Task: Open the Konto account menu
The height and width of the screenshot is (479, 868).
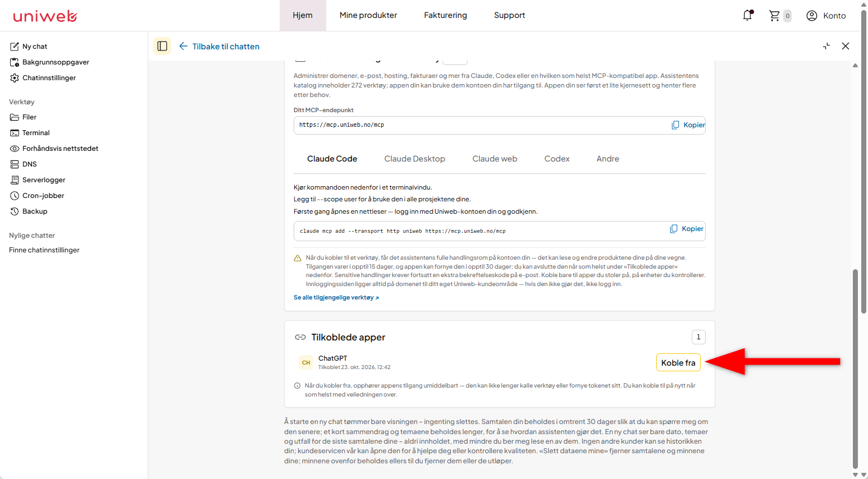Action: [826, 16]
